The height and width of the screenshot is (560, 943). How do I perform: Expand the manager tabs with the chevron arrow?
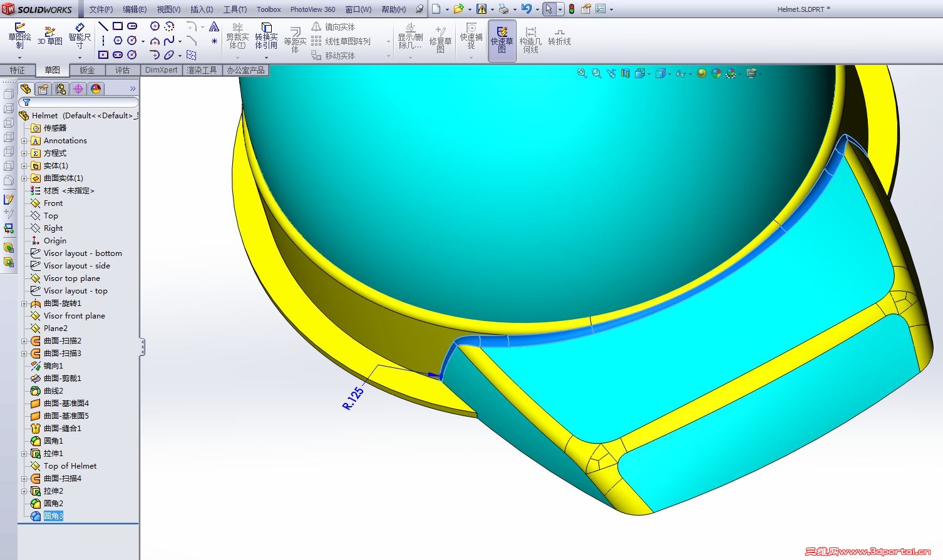point(133,89)
